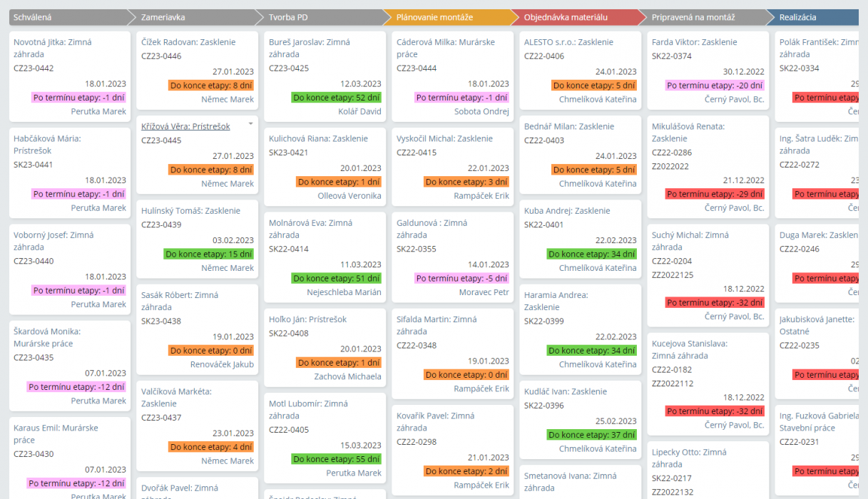Click assignee Renováček Jakub
The height and width of the screenshot is (499, 868).
(222, 365)
